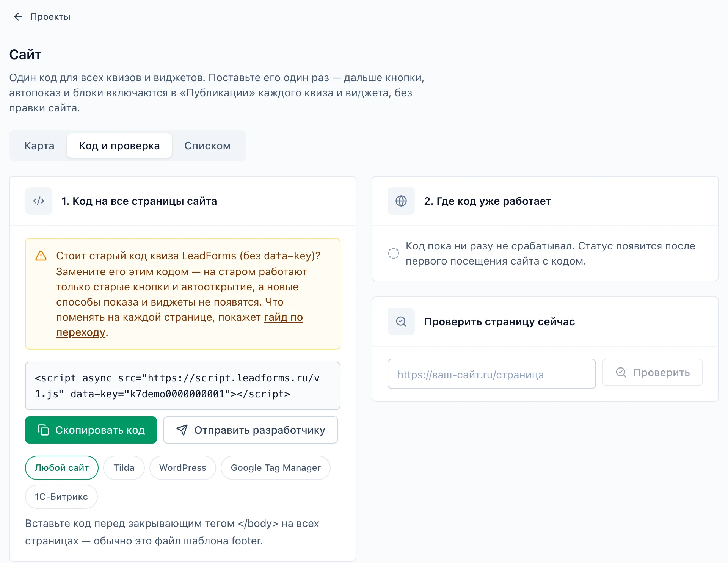This screenshot has height=563, width=728.
Task: Click the globe icon in section 2
Action: [x=401, y=201]
